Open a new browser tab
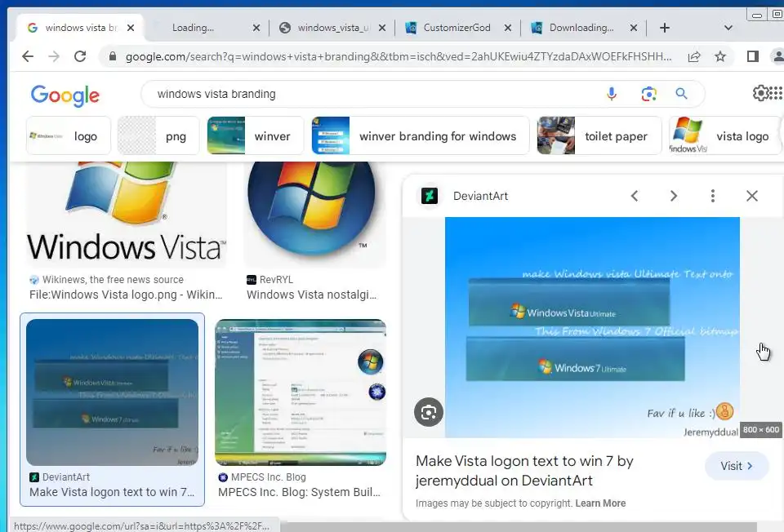 (665, 28)
